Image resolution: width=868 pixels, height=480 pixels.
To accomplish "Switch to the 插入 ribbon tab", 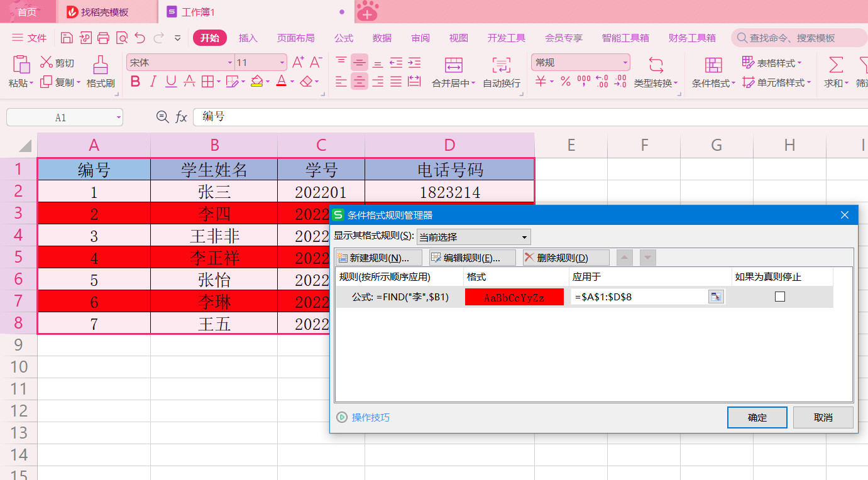I will (x=248, y=38).
